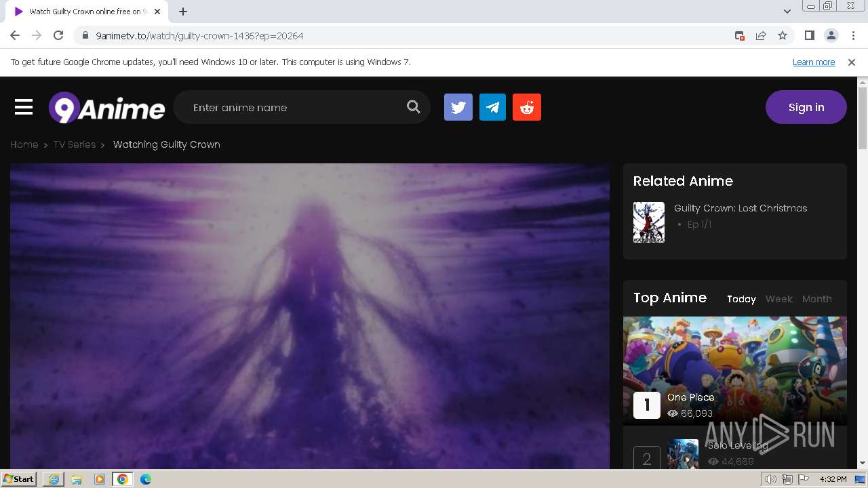Switch to Chrome in the taskbar

tap(122, 479)
